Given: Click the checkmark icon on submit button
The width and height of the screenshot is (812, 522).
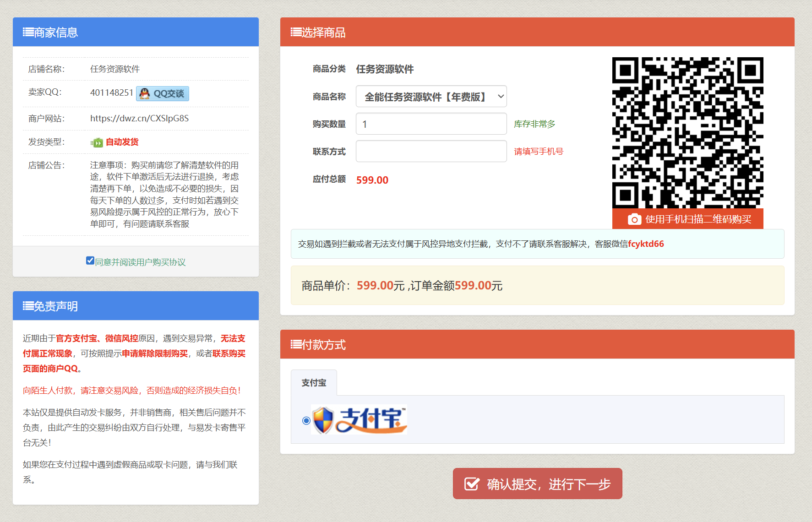Looking at the screenshot, I should click(472, 484).
